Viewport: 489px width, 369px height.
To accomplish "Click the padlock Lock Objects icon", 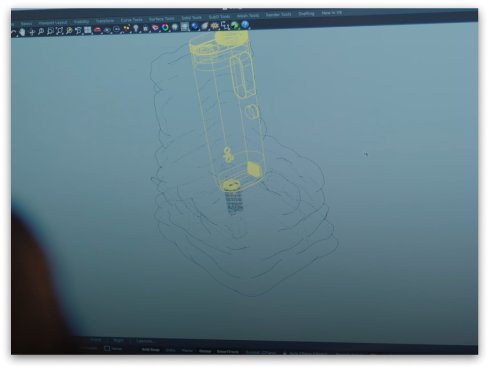I will pos(146,29).
